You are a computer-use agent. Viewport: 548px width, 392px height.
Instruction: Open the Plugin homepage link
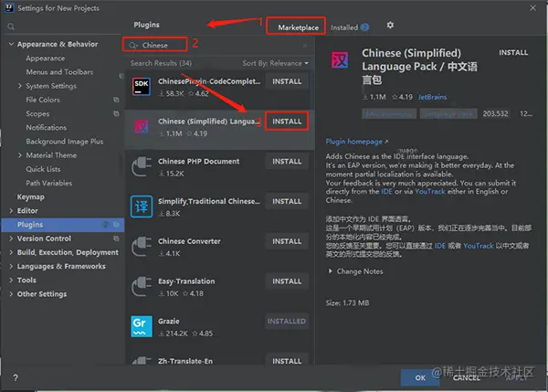356,142
